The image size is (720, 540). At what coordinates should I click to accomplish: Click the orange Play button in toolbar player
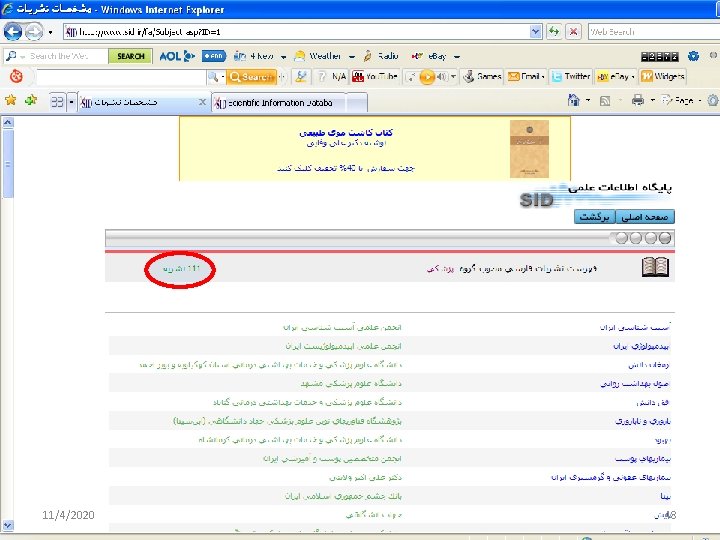427,76
